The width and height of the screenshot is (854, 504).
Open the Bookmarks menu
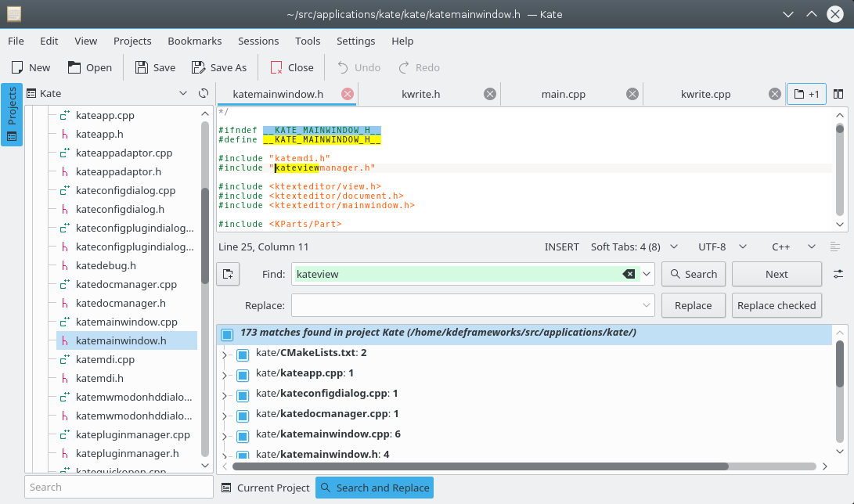[x=194, y=41]
